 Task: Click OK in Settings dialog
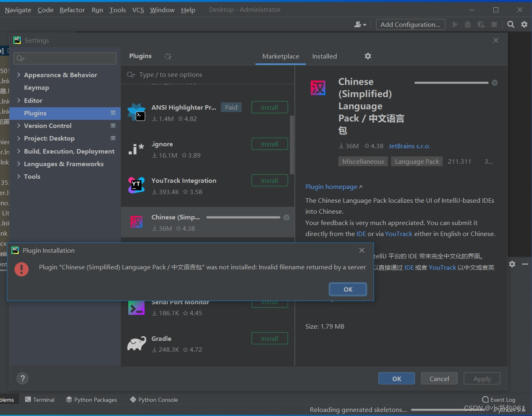(x=397, y=379)
